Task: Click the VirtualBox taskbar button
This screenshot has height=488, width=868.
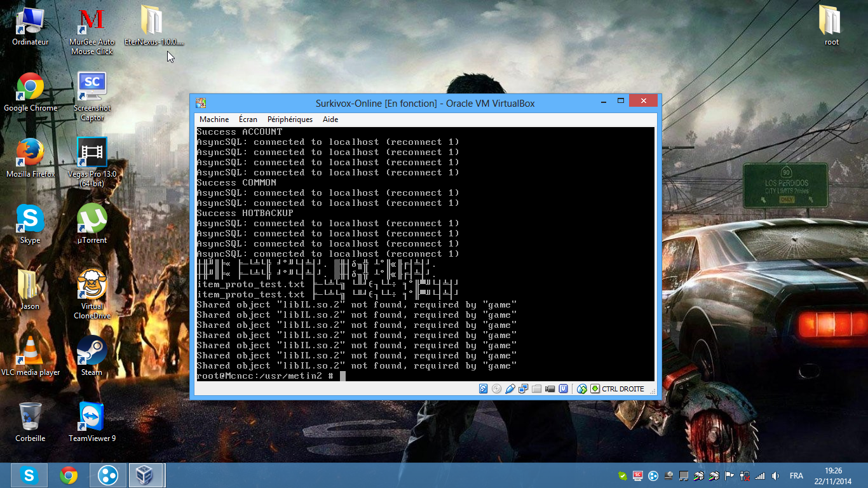Action: 147,475
